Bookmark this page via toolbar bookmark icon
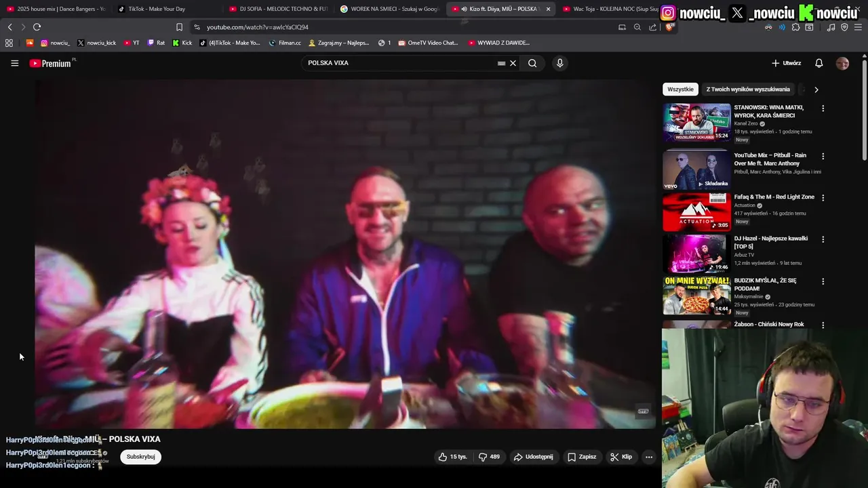Screen dimensions: 868x488 (179, 27)
